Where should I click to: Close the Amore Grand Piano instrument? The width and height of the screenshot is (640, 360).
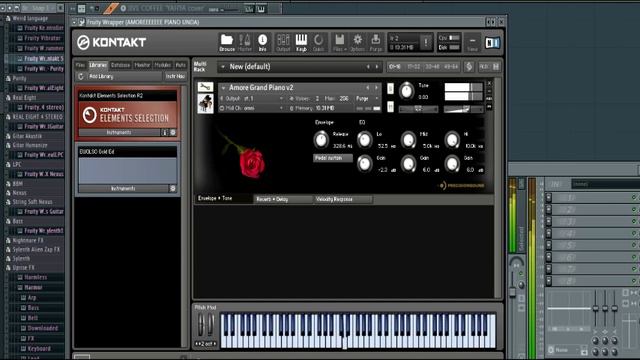pyautogui.click(x=489, y=83)
